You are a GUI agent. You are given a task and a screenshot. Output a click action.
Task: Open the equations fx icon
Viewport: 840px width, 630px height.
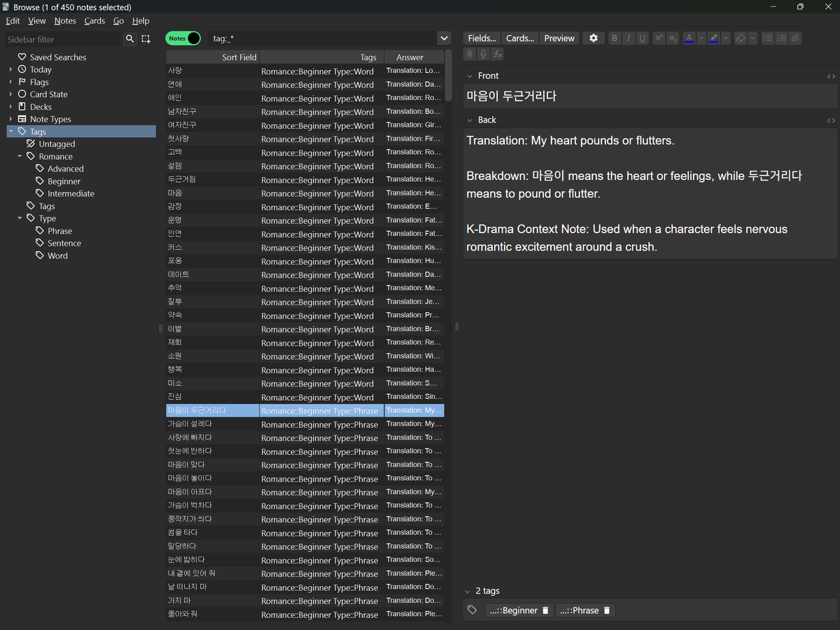(498, 54)
